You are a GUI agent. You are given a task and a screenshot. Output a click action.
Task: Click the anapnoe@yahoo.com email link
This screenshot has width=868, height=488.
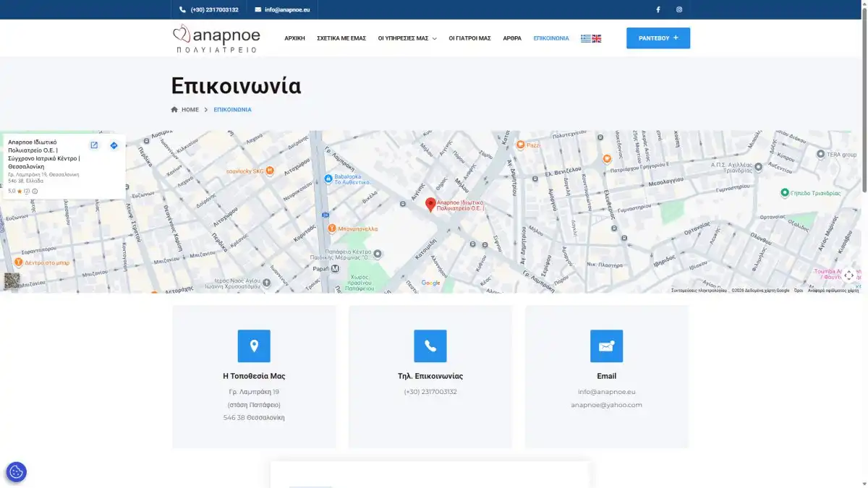pyautogui.click(x=606, y=405)
